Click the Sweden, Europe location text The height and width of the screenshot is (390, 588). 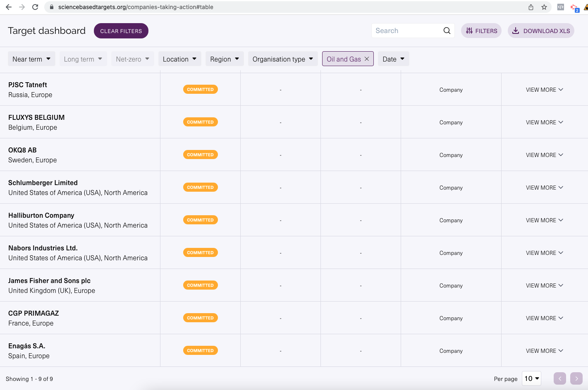pyautogui.click(x=33, y=160)
